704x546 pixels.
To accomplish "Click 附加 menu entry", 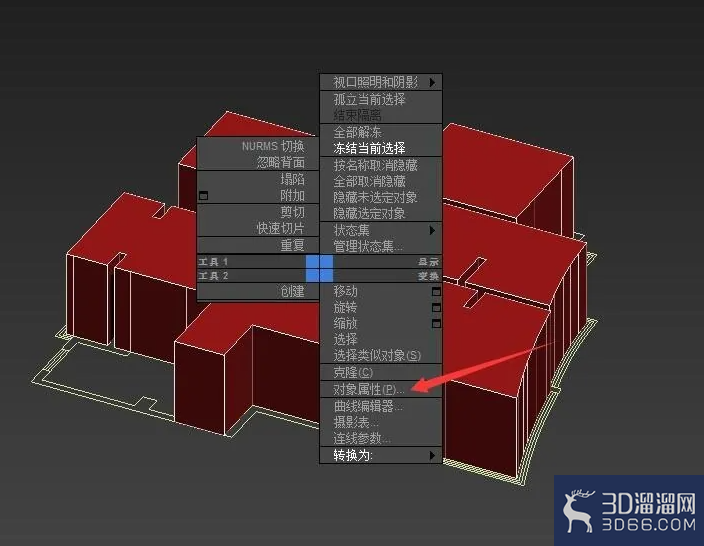I will tap(258, 195).
